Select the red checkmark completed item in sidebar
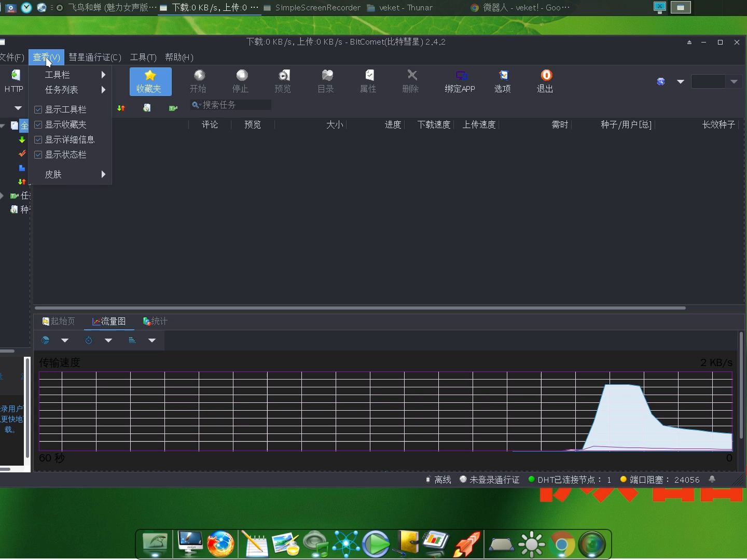 [22, 153]
